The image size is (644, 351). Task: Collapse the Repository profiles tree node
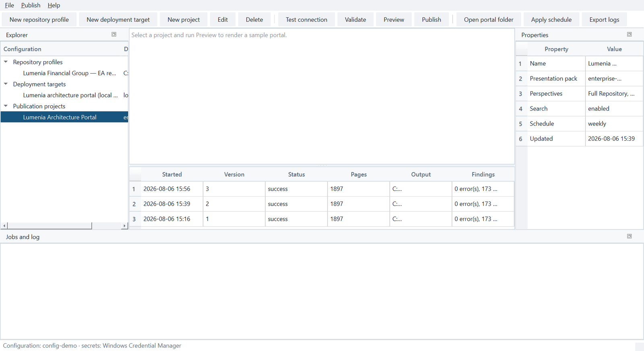pyautogui.click(x=6, y=62)
